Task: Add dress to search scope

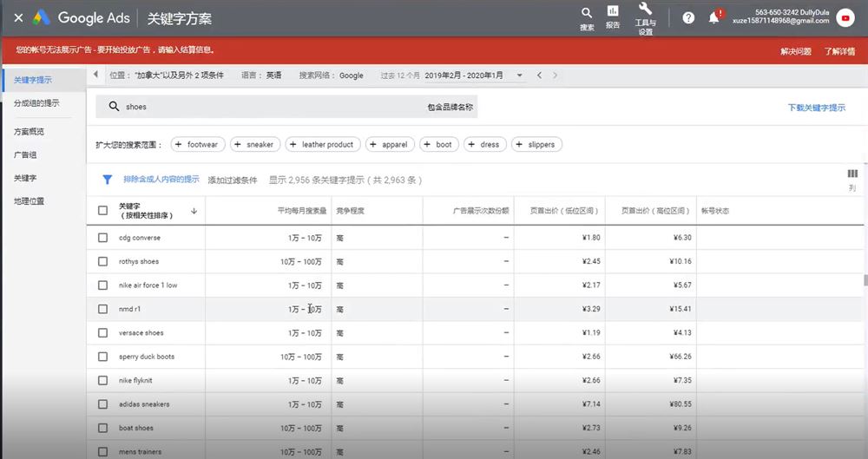Action: click(485, 145)
